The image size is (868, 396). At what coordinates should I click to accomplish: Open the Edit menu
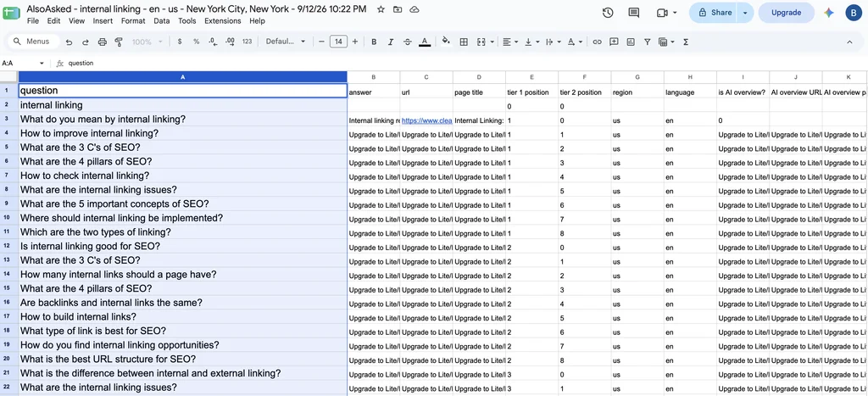pos(53,21)
